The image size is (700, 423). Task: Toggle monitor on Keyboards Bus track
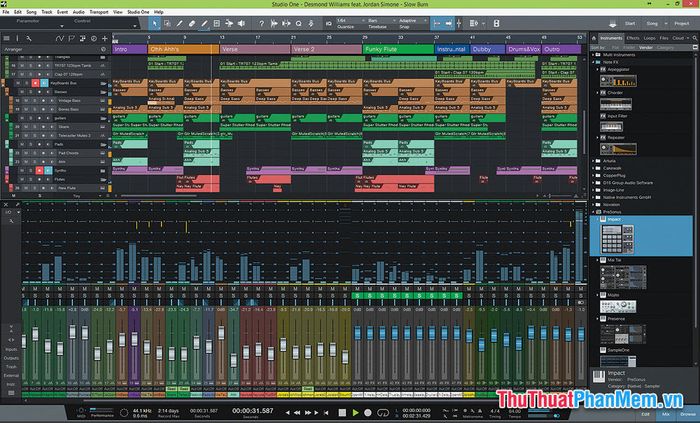click(x=44, y=83)
